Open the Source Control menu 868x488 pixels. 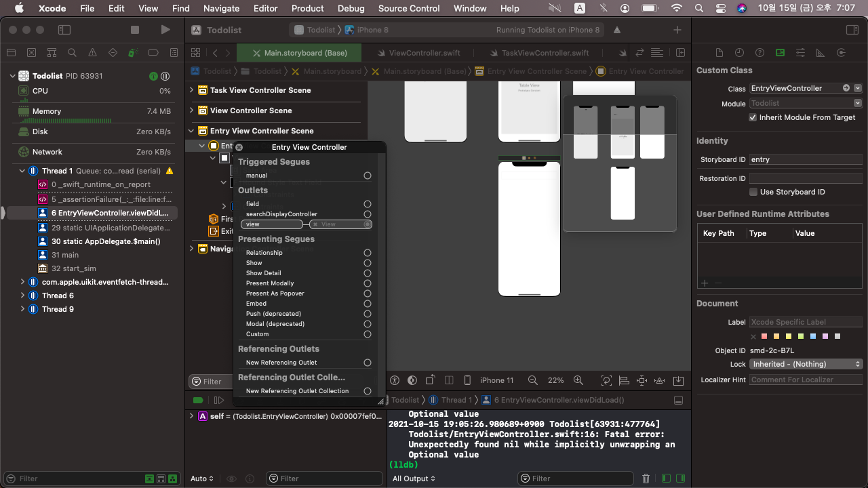pos(409,8)
